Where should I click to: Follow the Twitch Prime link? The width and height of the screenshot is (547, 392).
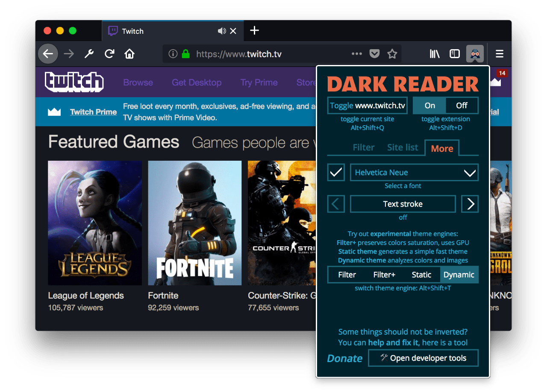point(94,112)
